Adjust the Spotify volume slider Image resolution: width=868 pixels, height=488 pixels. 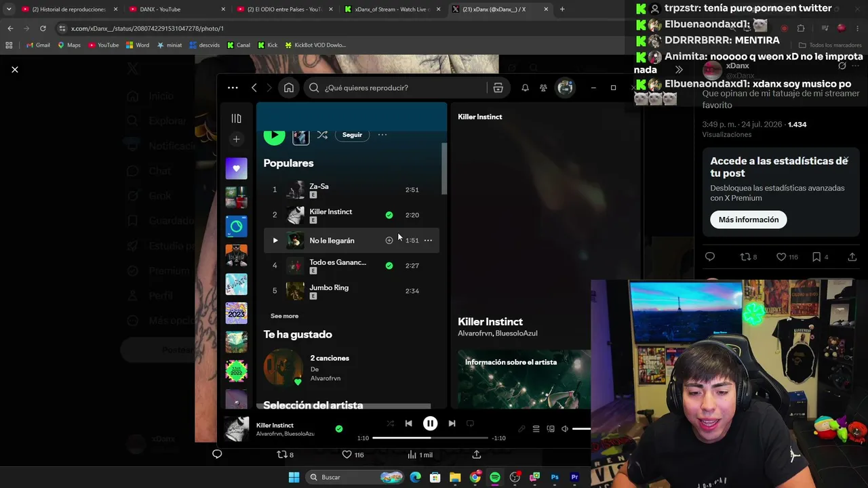tap(581, 428)
